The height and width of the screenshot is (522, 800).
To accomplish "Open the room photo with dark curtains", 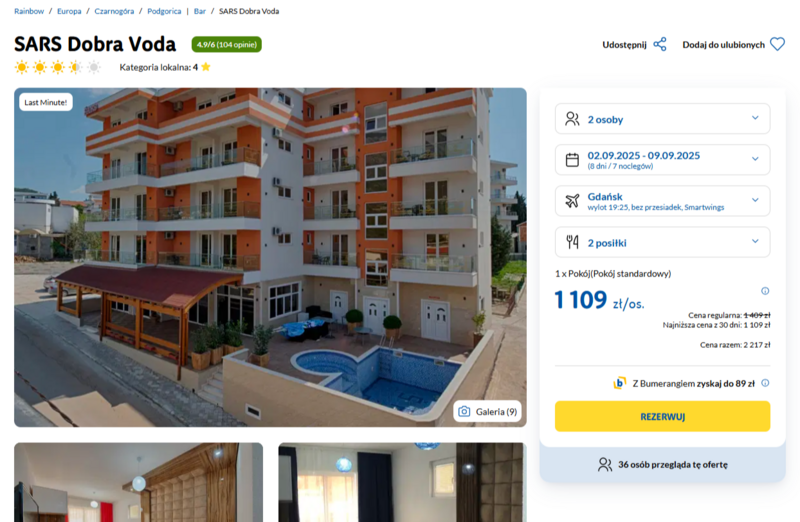I will (403, 482).
